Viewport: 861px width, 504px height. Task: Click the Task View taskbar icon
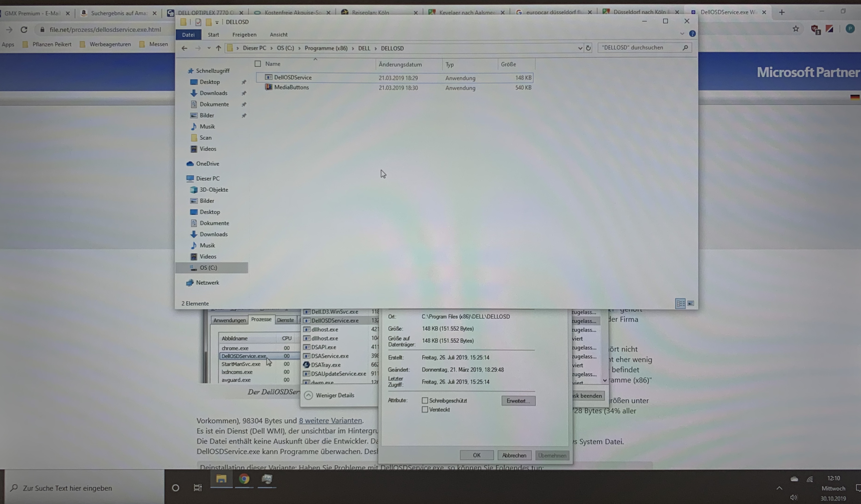[x=197, y=488]
